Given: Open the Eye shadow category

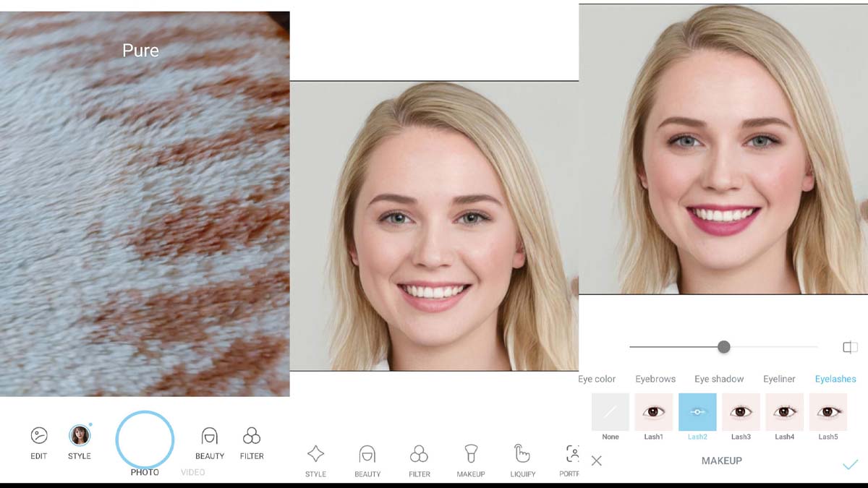Looking at the screenshot, I should (719, 379).
